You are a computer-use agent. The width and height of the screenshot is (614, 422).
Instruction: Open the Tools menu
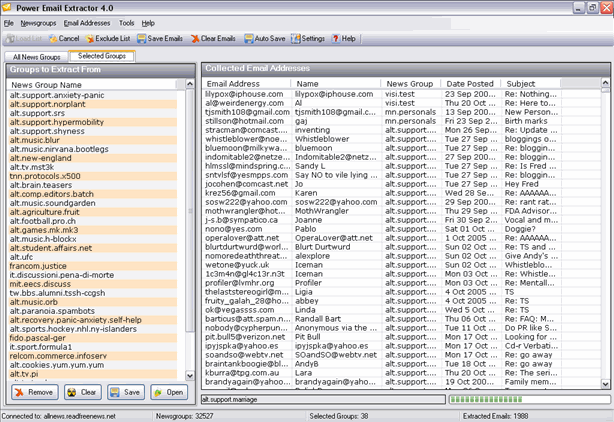126,23
